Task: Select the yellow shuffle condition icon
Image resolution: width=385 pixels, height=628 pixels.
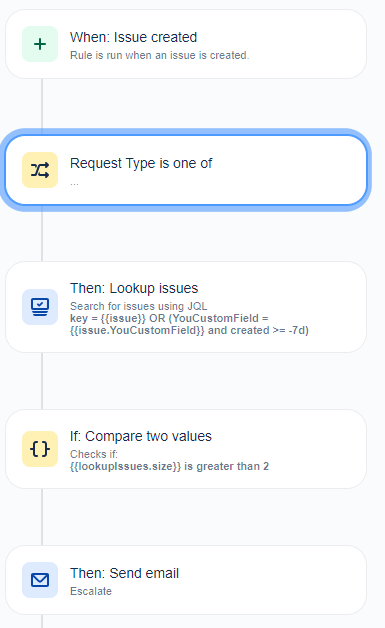Action: (40, 170)
